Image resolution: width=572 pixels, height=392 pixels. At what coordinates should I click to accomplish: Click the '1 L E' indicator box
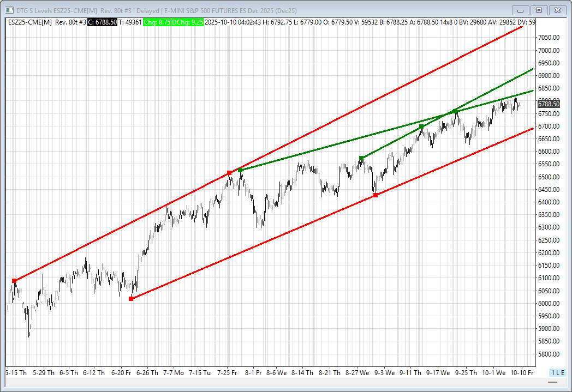tap(556, 372)
